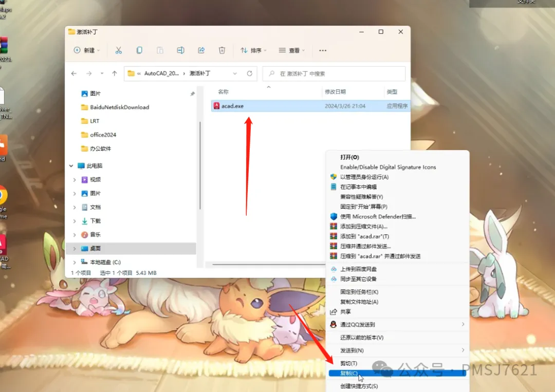555x392 pixels.
Task: Expand the 音乐 tree node
Action: 75,235
